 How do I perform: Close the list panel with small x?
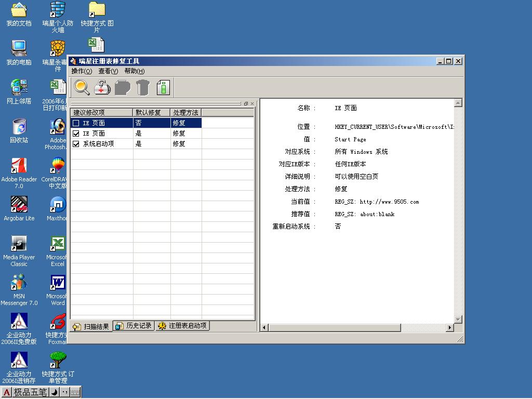tap(252, 103)
